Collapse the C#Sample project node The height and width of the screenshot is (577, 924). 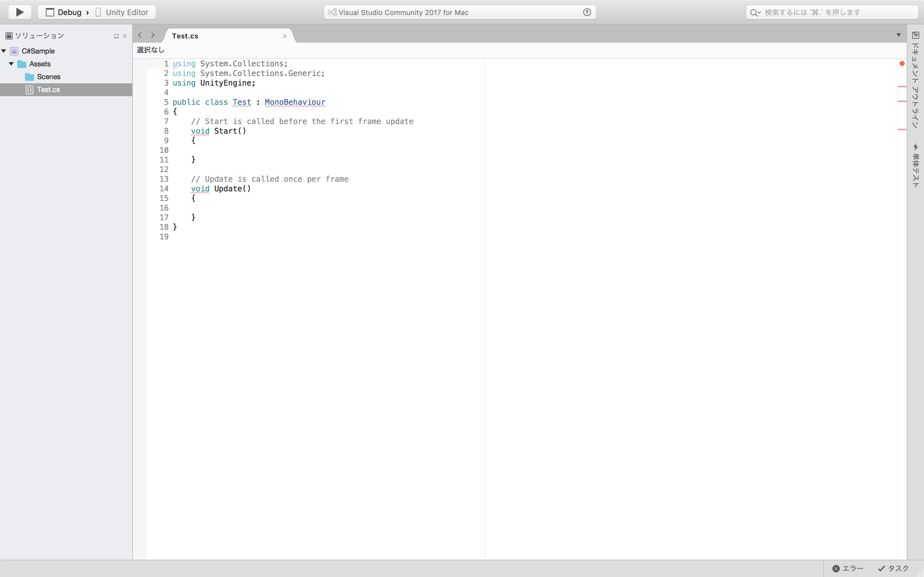(4, 51)
